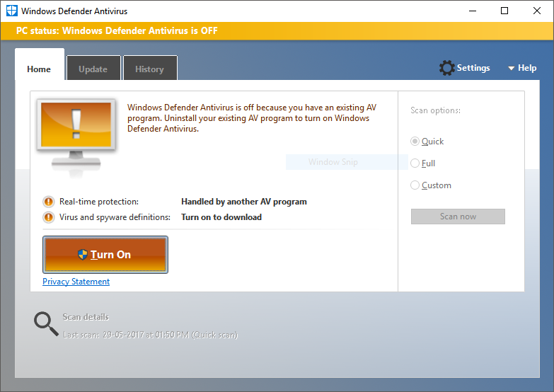Viewport: 554px width, 392px height.
Task: Click the Real-time protection warning icon
Action: 48,202
